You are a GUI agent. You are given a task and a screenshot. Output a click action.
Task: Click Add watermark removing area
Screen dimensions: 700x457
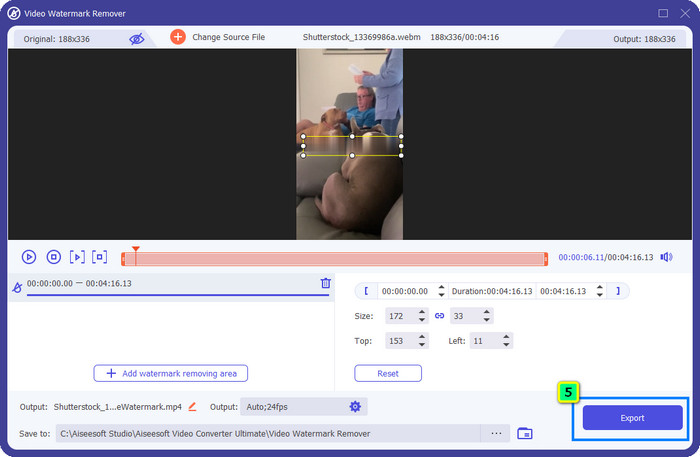click(170, 373)
